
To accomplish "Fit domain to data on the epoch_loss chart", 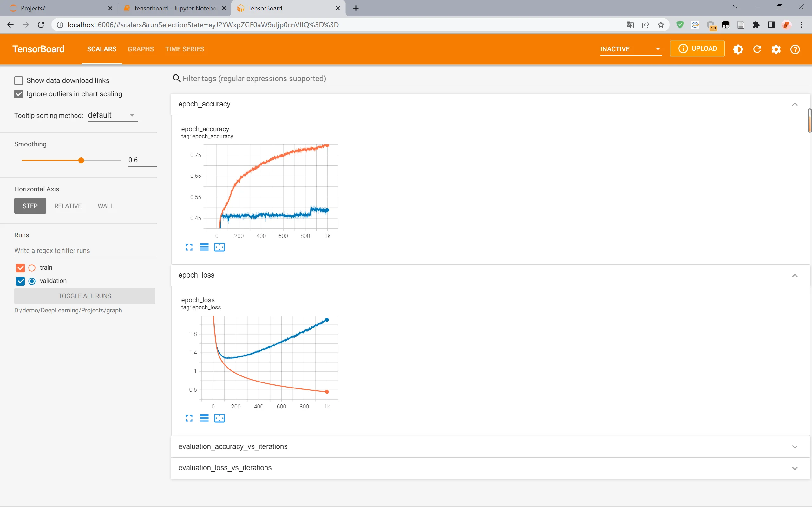I will [x=219, y=419].
